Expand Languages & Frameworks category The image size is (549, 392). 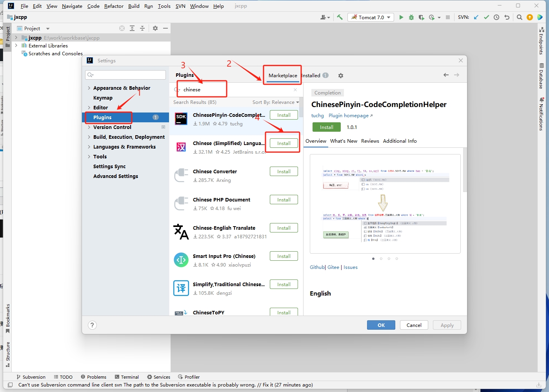(x=89, y=147)
